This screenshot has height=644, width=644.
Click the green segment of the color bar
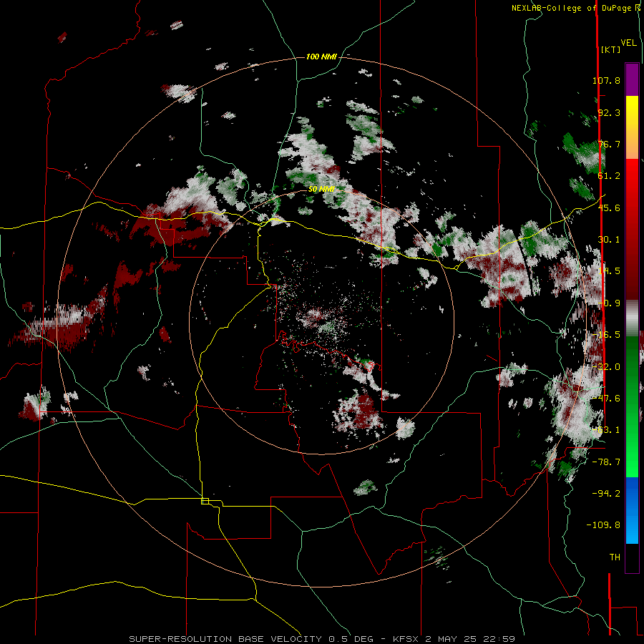(632, 406)
